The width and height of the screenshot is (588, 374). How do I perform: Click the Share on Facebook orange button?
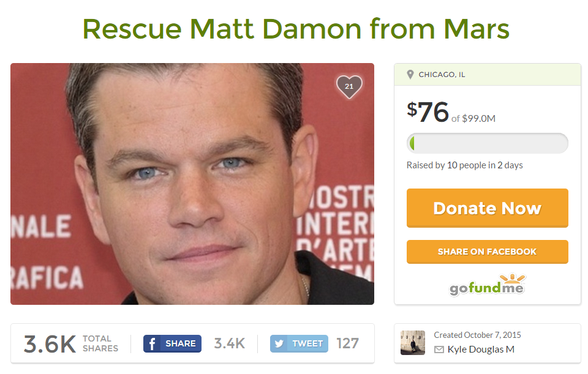[487, 252]
